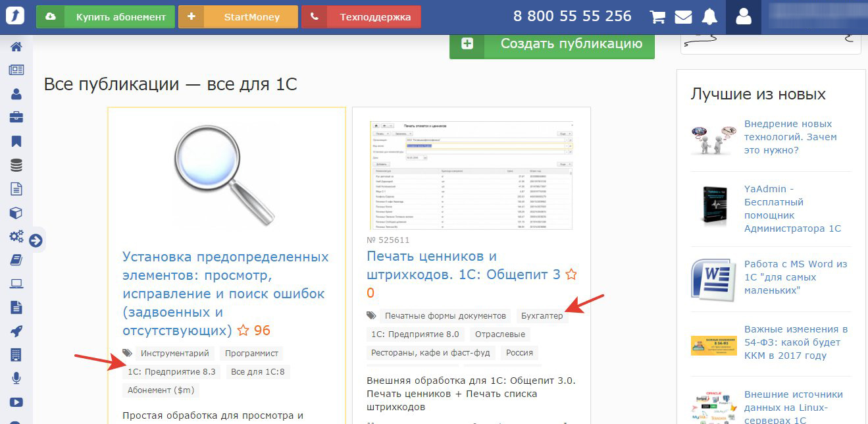Click the MS Word icon thumbnail
Screen dimensions: 868x424
pyautogui.click(x=713, y=280)
